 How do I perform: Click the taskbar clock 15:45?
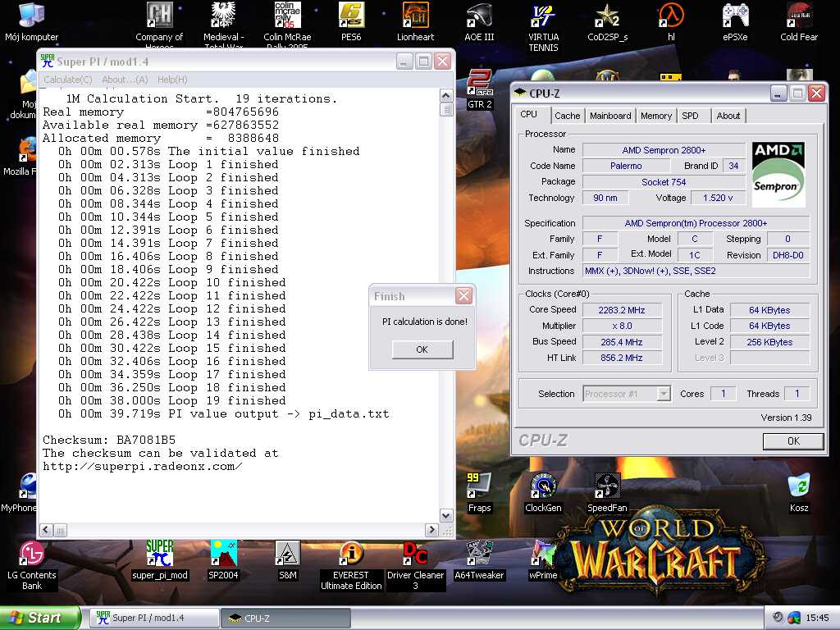click(817, 619)
